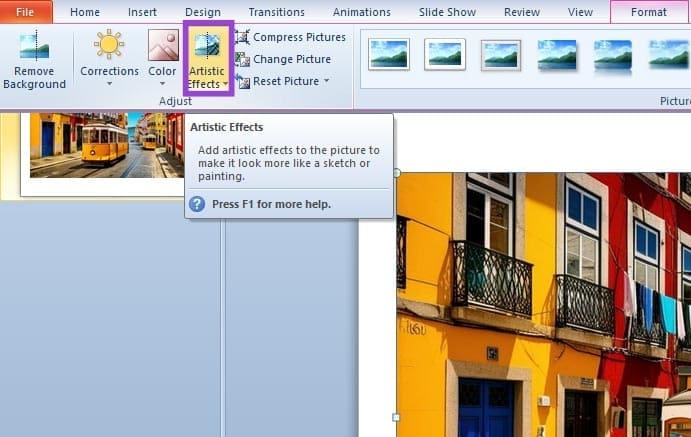The height and width of the screenshot is (437, 691).
Task: Click the Reset Picture icon
Action: (242, 81)
